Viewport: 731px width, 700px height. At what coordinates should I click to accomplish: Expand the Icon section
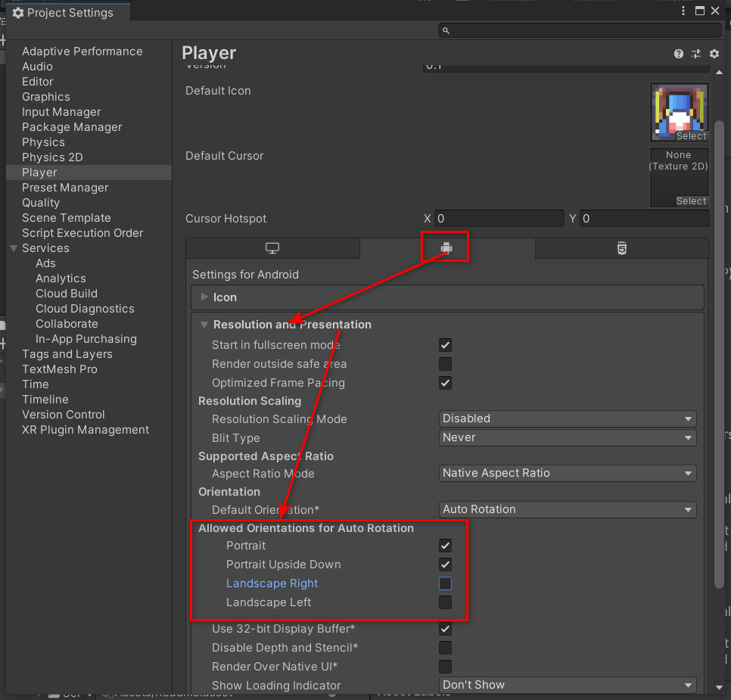(x=204, y=297)
